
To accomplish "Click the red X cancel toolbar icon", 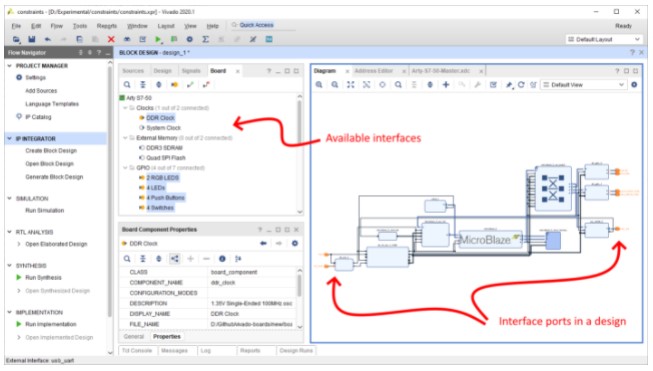I will (111, 39).
